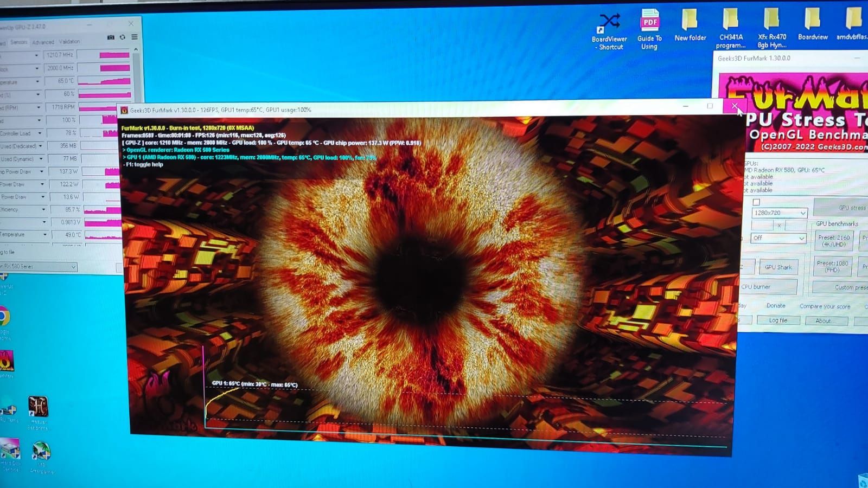868x488 pixels.
Task: Open FurMark Log file button
Action: [778, 320]
